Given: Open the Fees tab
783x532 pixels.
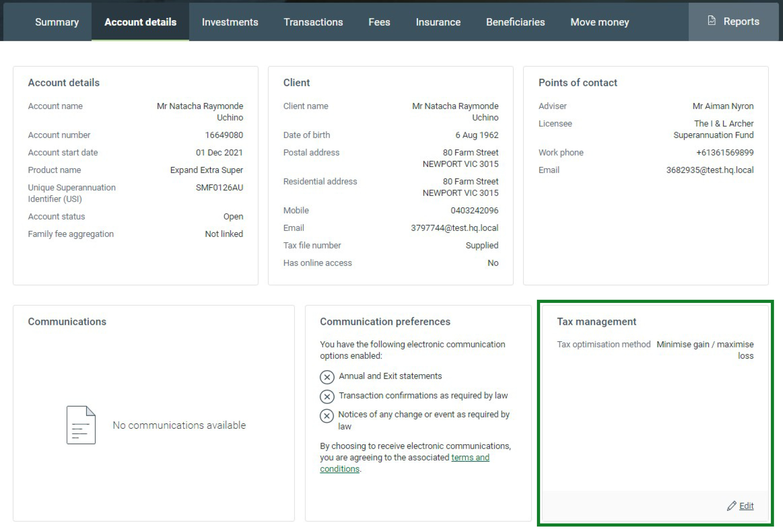Looking at the screenshot, I should point(379,22).
